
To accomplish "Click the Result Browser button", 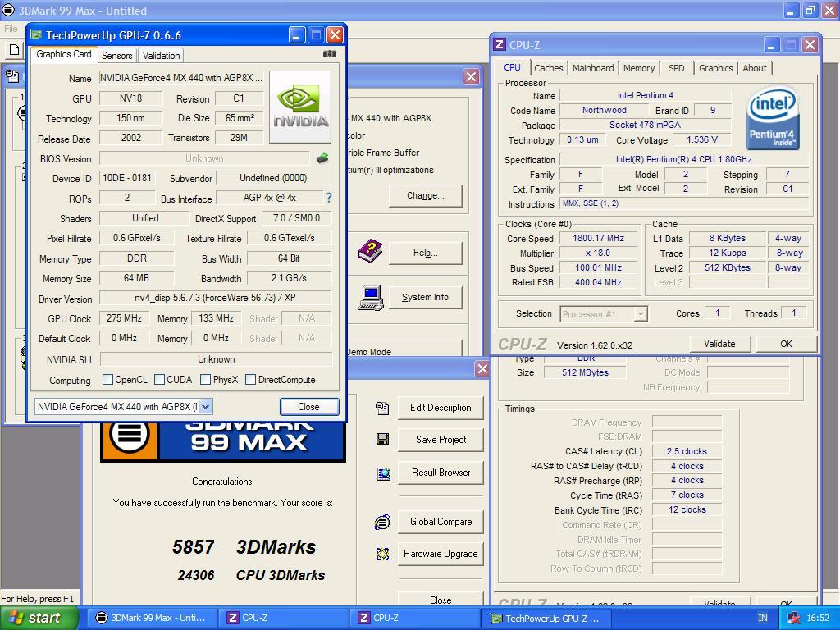I will (x=441, y=472).
